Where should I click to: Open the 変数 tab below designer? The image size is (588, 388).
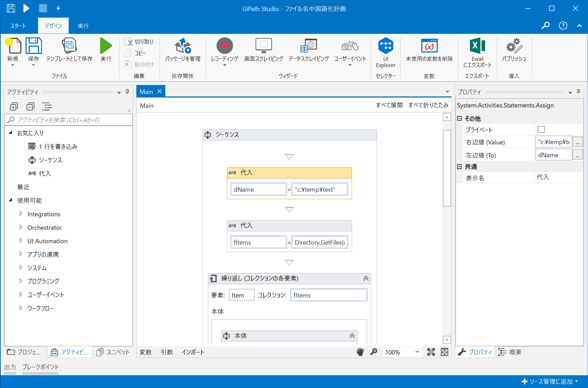tap(146, 352)
